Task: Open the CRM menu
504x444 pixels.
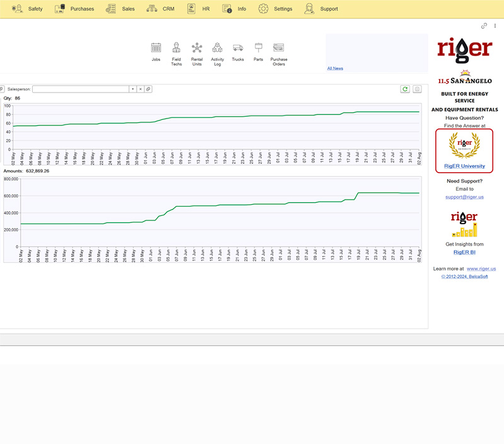Action: click(x=160, y=9)
